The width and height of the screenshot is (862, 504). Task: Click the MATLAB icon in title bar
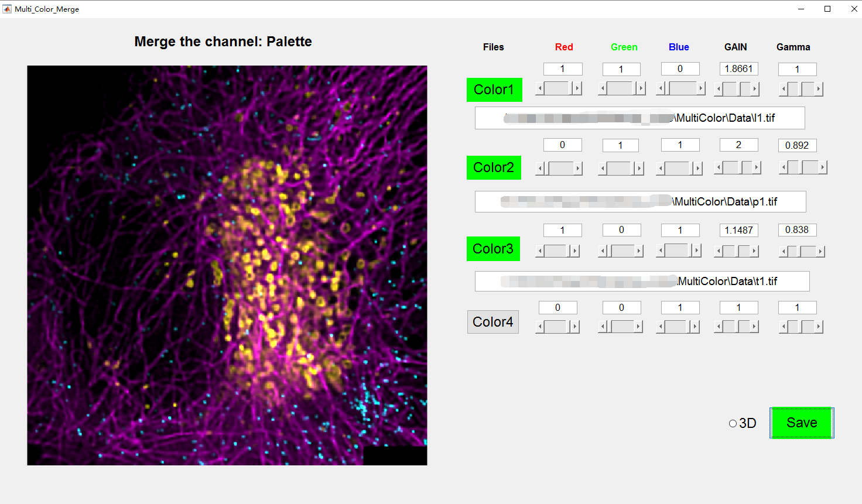click(x=7, y=9)
